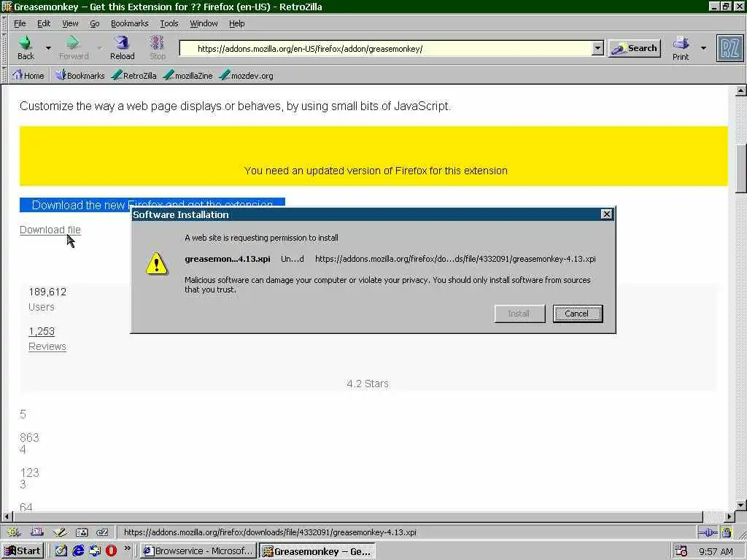This screenshot has height=560, width=747.
Task: Close the Software Installation dialog
Action: point(606,214)
